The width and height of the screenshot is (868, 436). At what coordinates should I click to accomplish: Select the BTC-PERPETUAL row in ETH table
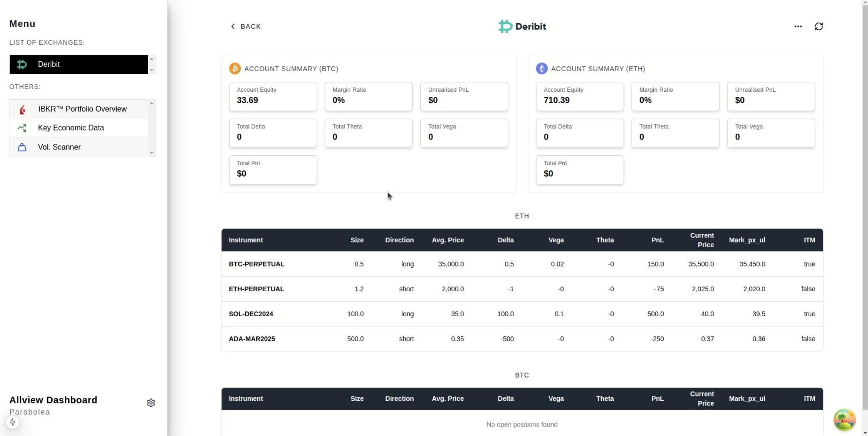tap(256, 264)
